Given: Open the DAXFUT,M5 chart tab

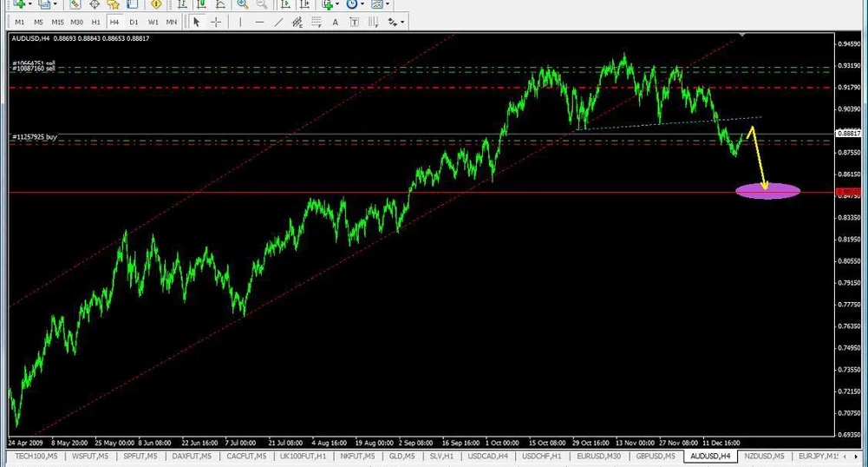Looking at the screenshot, I should 192,456.
